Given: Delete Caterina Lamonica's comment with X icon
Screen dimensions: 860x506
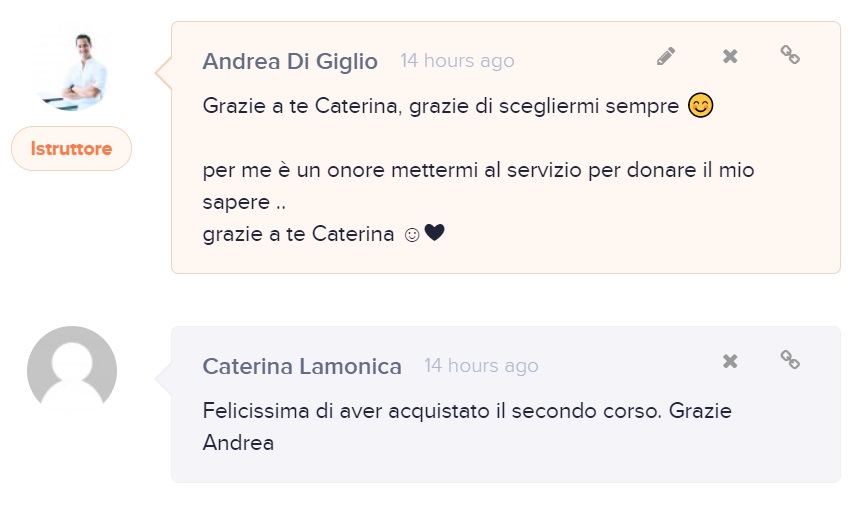Looking at the screenshot, I should click(730, 361).
